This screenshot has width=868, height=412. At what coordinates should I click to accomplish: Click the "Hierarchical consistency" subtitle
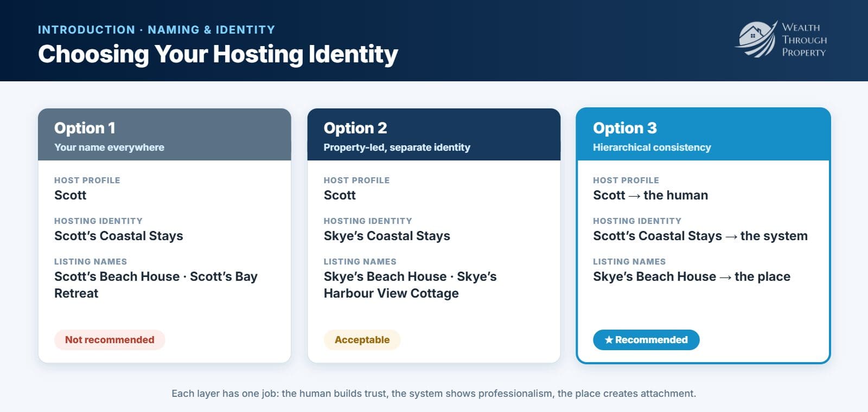click(652, 147)
